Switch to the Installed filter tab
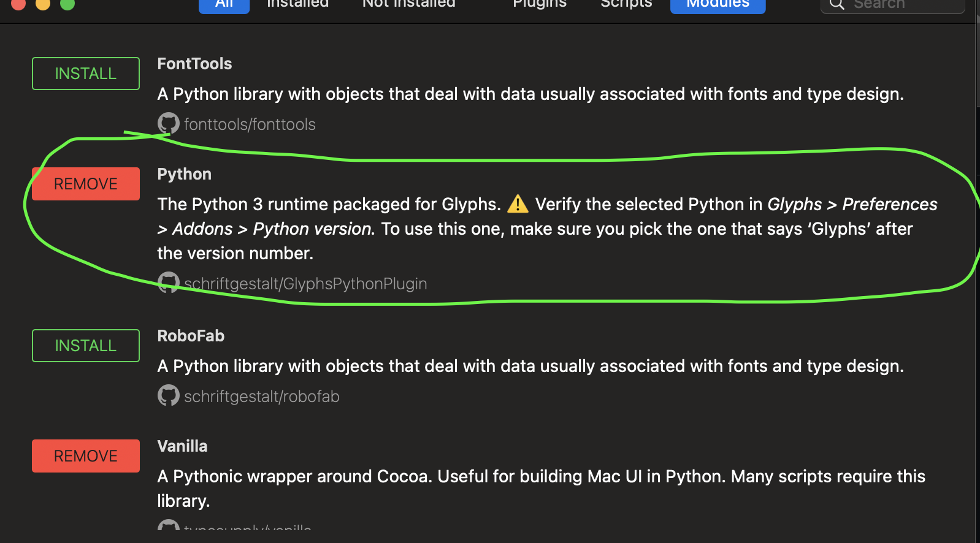This screenshot has width=980, height=543. (x=297, y=5)
